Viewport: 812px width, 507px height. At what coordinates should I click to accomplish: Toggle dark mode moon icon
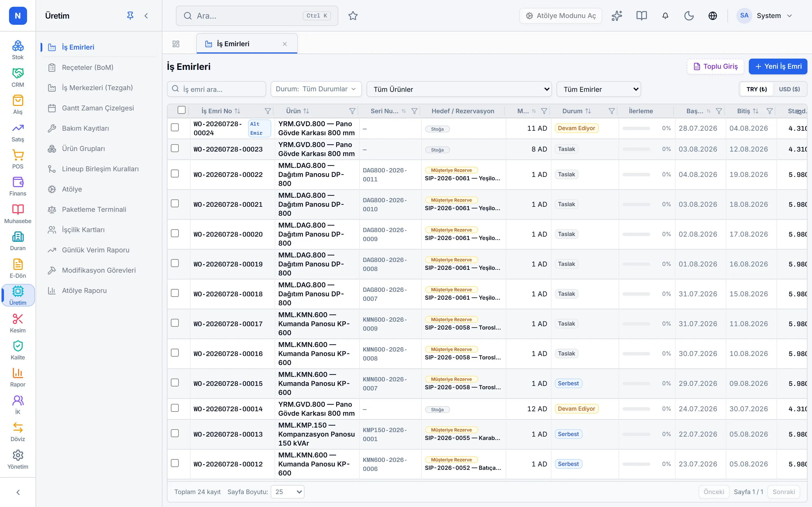(689, 16)
